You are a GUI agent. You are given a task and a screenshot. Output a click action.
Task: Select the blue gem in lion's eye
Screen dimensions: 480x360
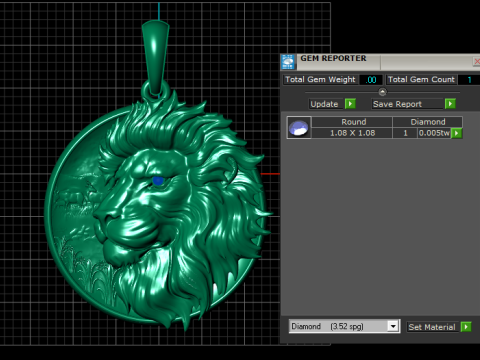point(158,181)
